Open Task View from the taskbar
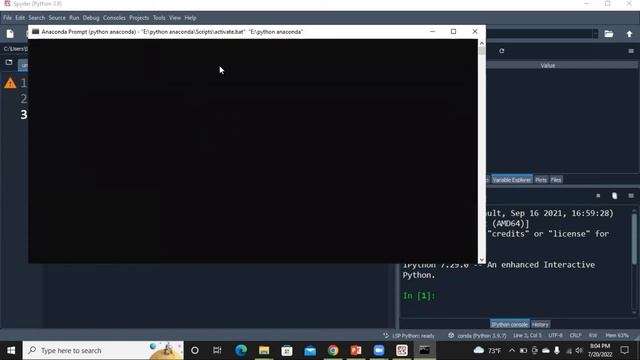The height and width of the screenshot is (360, 640). [217, 351]
